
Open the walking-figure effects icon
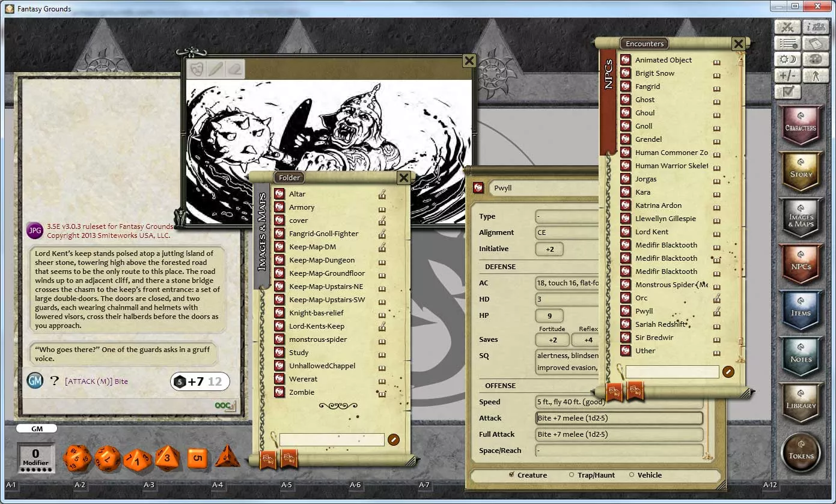[x=816, y=76]
